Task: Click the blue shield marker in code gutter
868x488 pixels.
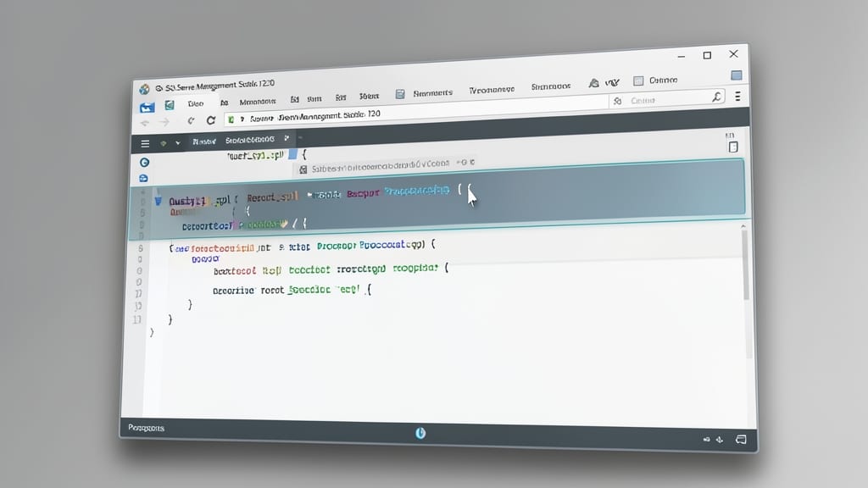Action: 159,201
